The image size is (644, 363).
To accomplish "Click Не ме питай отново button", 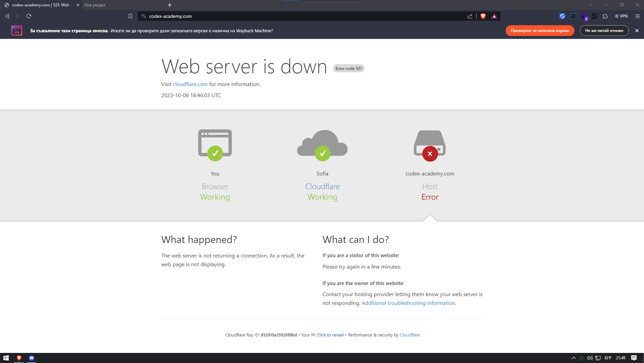I will 604,31.
